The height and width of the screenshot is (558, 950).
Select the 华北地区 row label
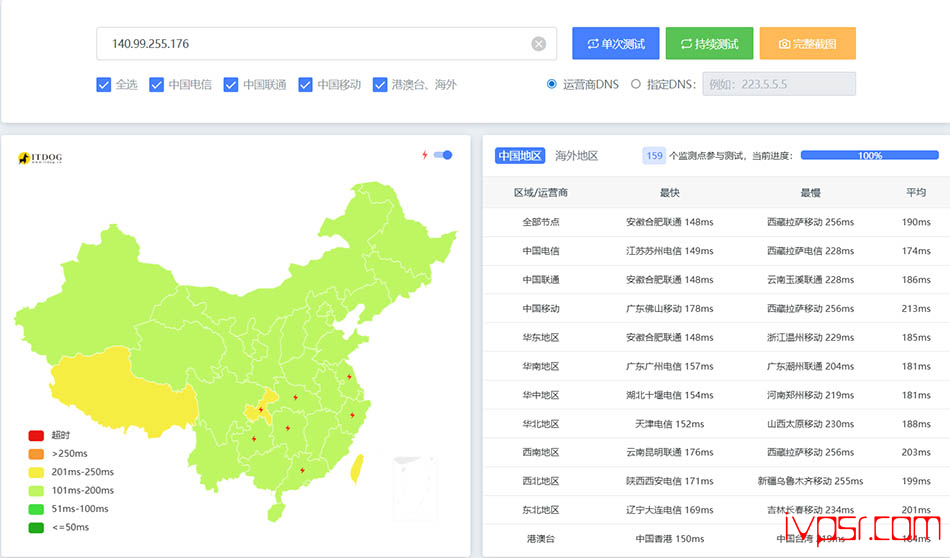point(540,423)
